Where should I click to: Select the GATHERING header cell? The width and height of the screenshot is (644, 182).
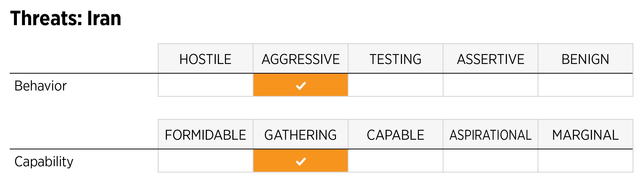[x=301, y=135]
